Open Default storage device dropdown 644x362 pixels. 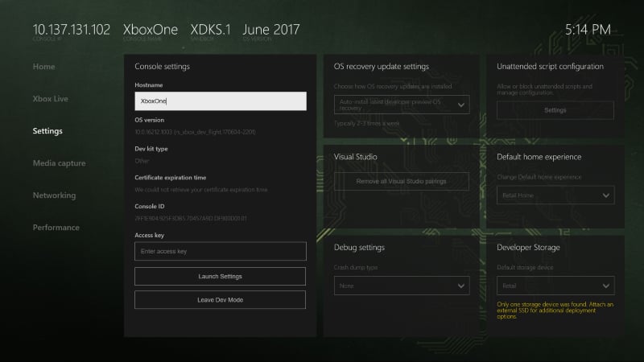tap(555, 286)
